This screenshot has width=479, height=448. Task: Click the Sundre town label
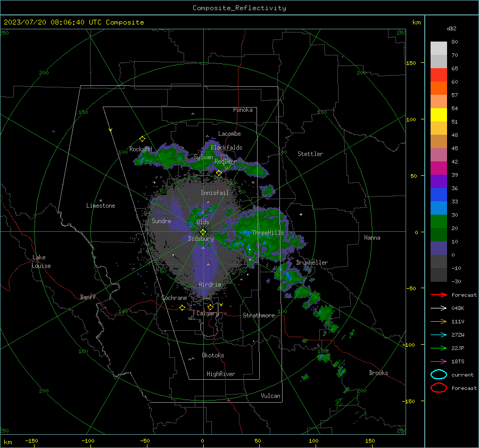pos(161,221)
